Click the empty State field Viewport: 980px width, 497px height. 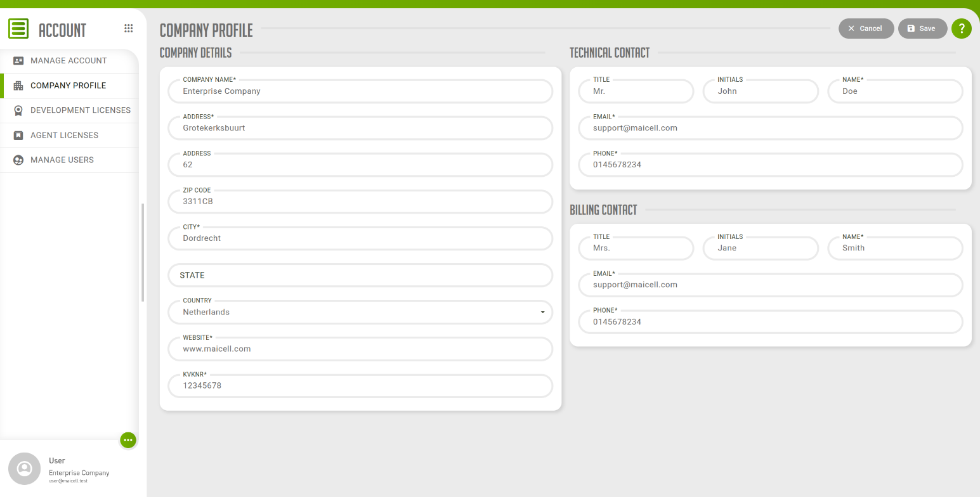coord(360,275)
